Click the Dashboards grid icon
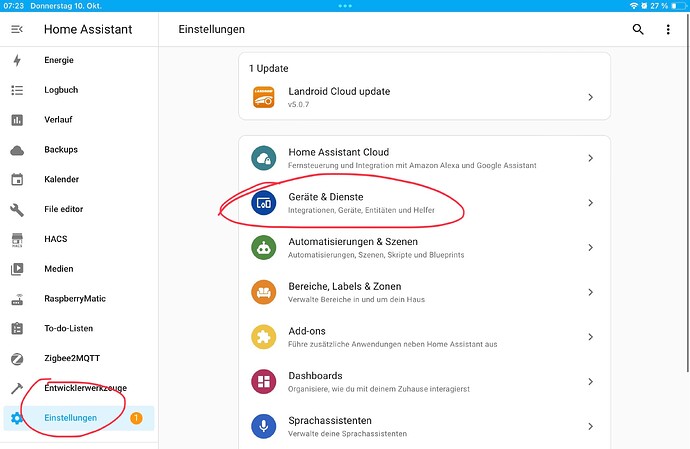This screenshot has width=690, height=449. (x=264, y=382)
